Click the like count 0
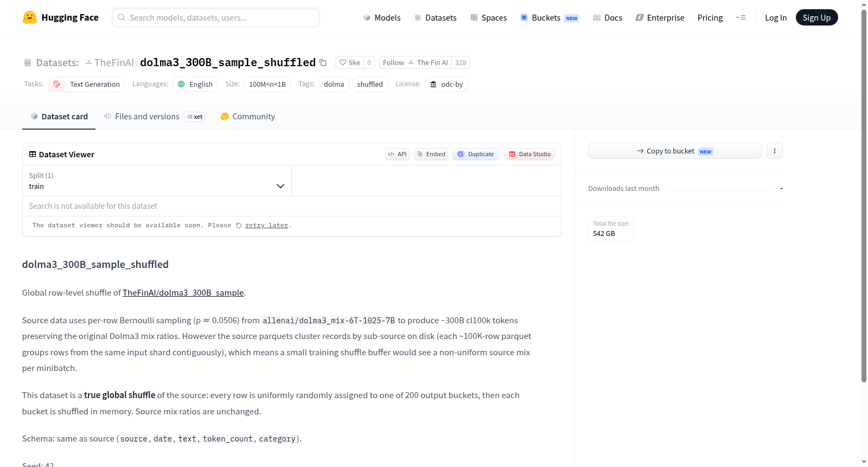 (x=369, y=62)
